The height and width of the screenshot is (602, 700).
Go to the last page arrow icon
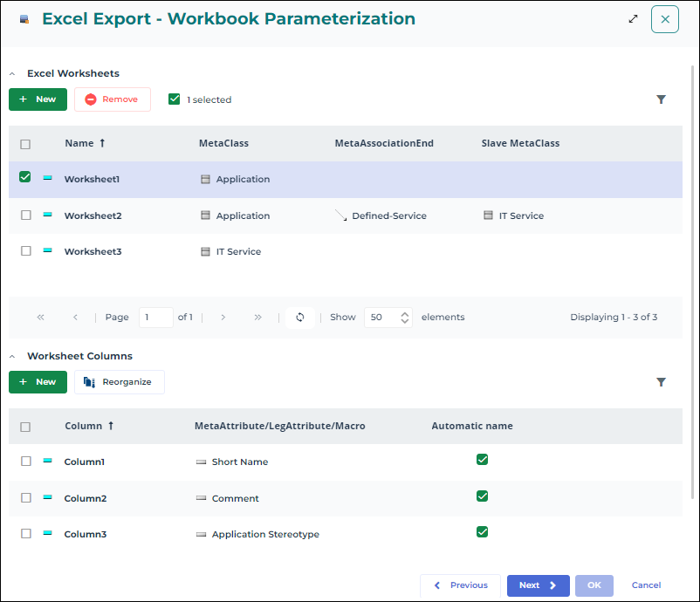(x=257, y=318)
